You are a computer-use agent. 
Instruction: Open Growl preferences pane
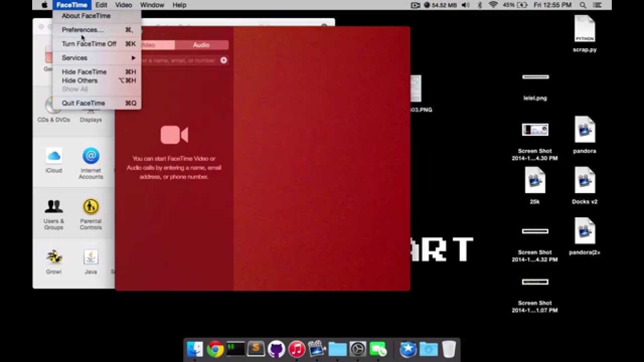click(54, 261)
